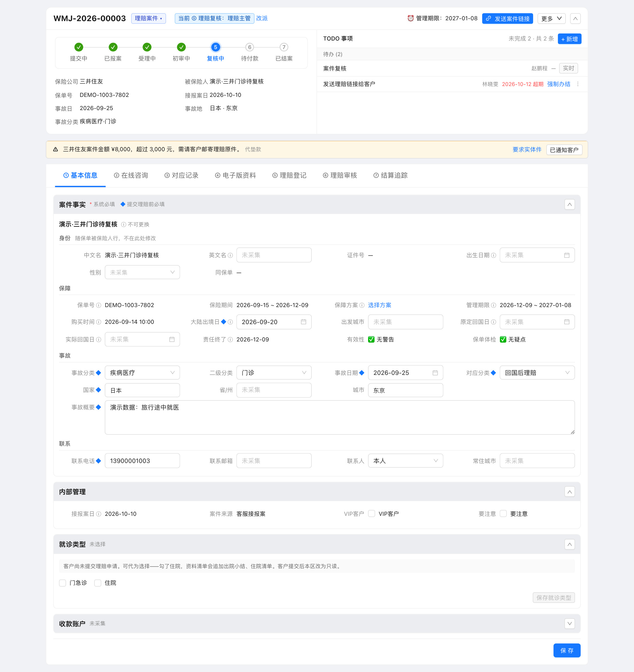The image size is (634, 672).
Task: Click the info icon beside 购买时间
Action: 99,322
